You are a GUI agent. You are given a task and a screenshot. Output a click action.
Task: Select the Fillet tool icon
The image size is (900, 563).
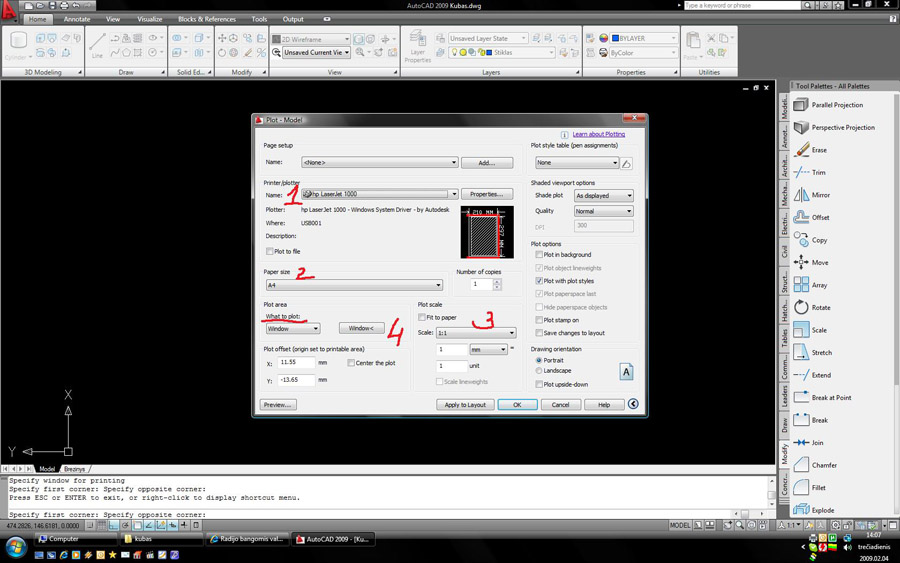pyautogui.click(x=802, y=488)
